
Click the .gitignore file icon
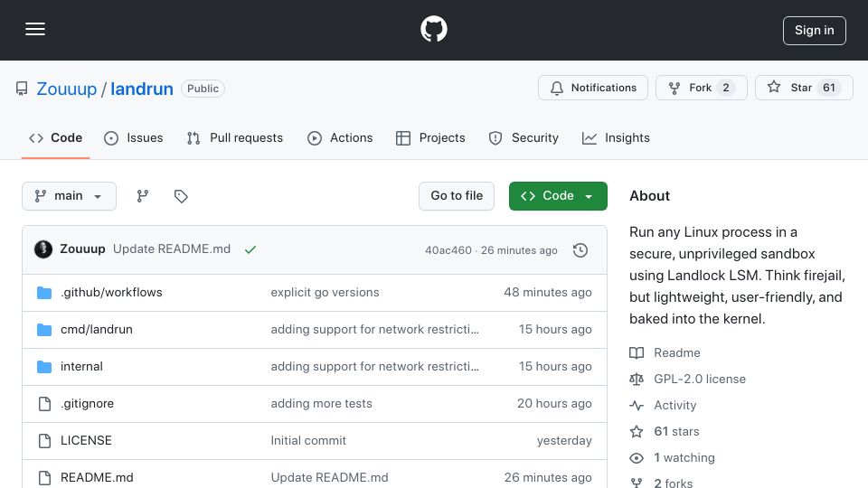pos(44,404)
